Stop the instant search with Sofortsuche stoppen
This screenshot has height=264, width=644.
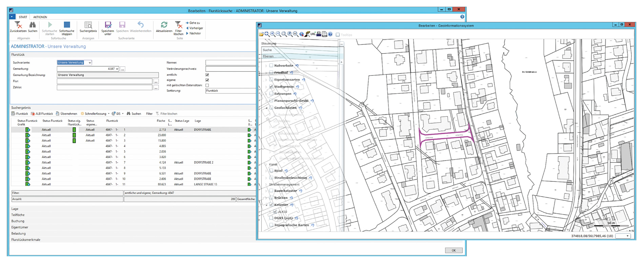(67, 25)
